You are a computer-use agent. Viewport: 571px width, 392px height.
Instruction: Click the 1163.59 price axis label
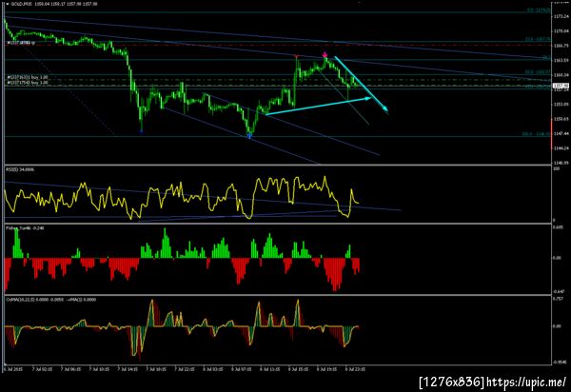pos(561,61)
